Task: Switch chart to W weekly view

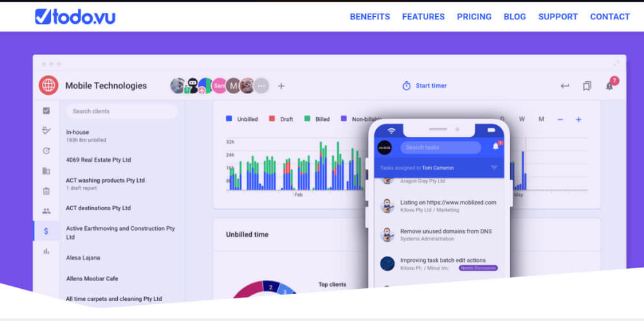Action: (x=522, y=119)
